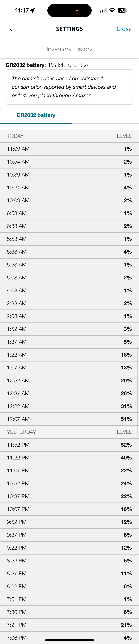Tap the Inventory History heading
This screenshot has width=139, height=644.
69,49
